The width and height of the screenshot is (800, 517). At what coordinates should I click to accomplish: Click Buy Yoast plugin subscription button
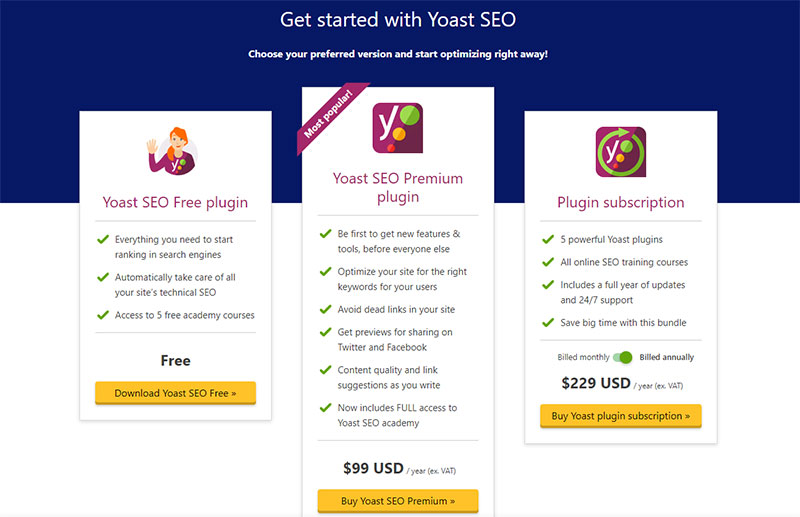click(620, 416)
